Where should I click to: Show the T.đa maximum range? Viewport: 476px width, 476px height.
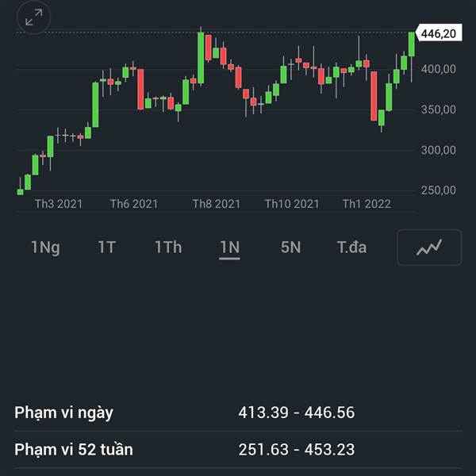[x=351, y=248]
